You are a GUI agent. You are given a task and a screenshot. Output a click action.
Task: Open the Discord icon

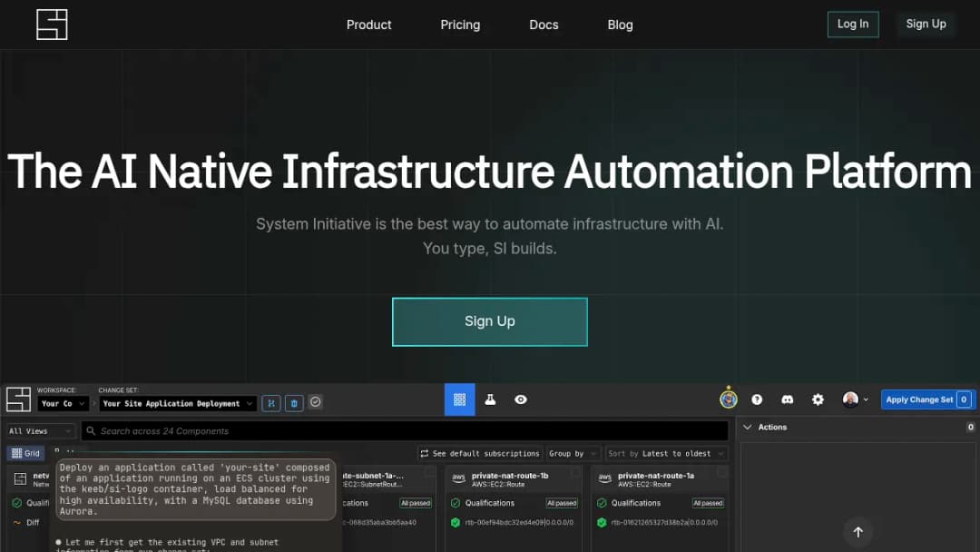pyautogui.click(x=787, y=399)
